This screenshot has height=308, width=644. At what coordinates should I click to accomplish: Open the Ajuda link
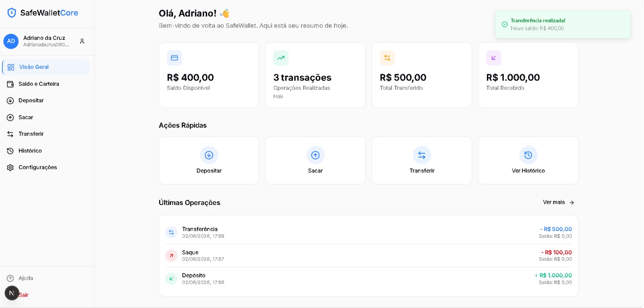pos(26,278)
